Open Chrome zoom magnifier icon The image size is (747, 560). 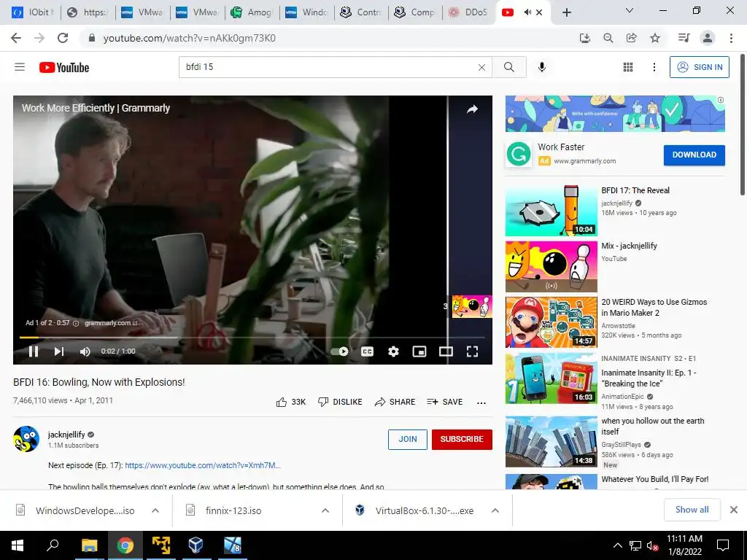point(608,38)
